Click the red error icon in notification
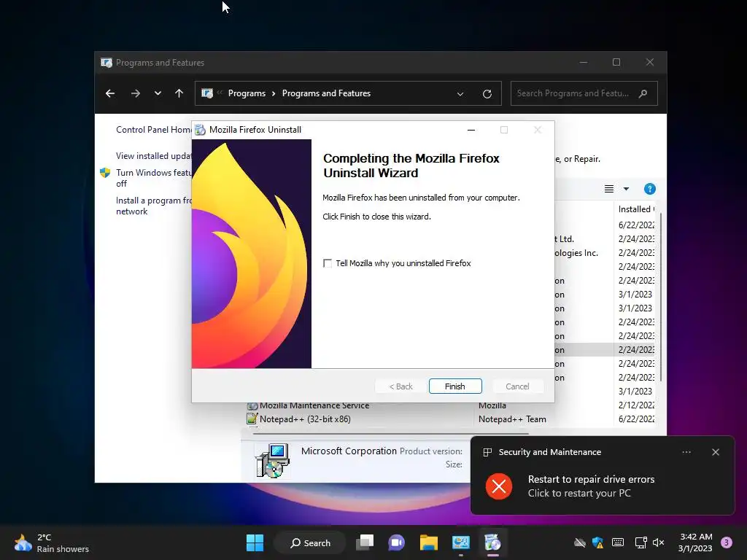 pyautogui.click(x=499, y=486)
